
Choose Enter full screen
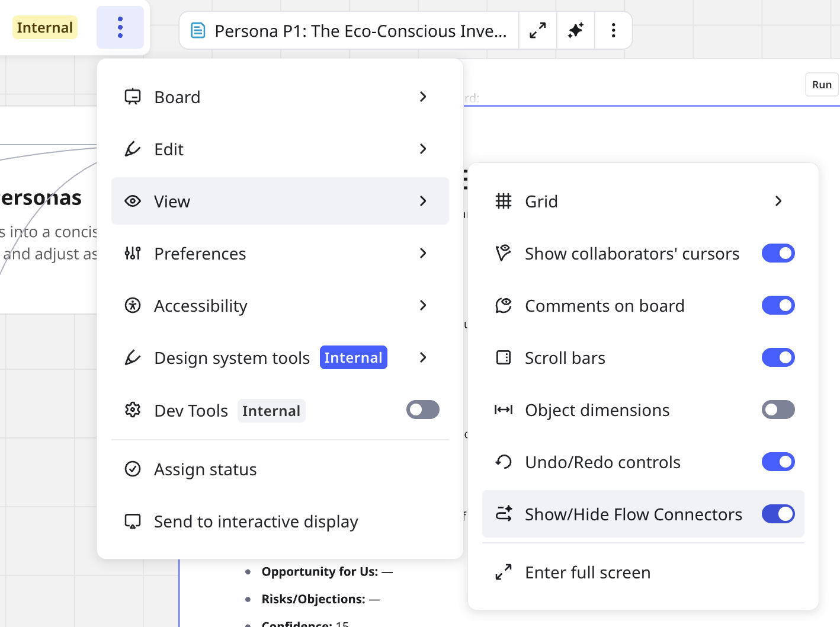tap(588, 572)
